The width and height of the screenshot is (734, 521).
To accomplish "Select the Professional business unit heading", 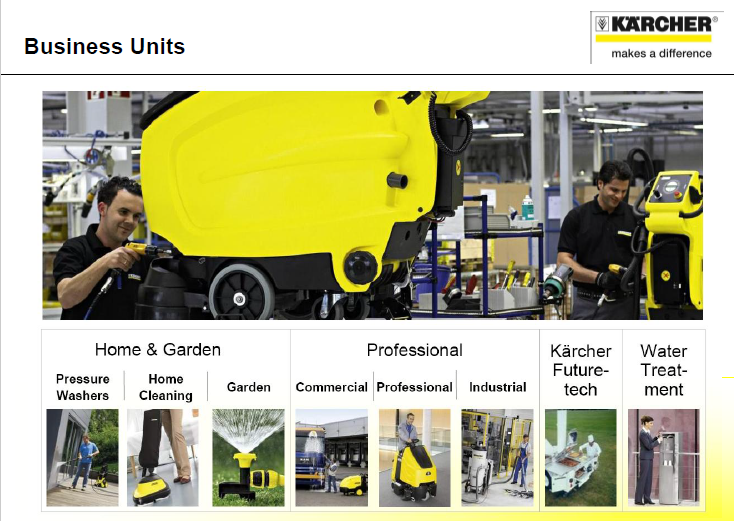I will coord(415,350).
